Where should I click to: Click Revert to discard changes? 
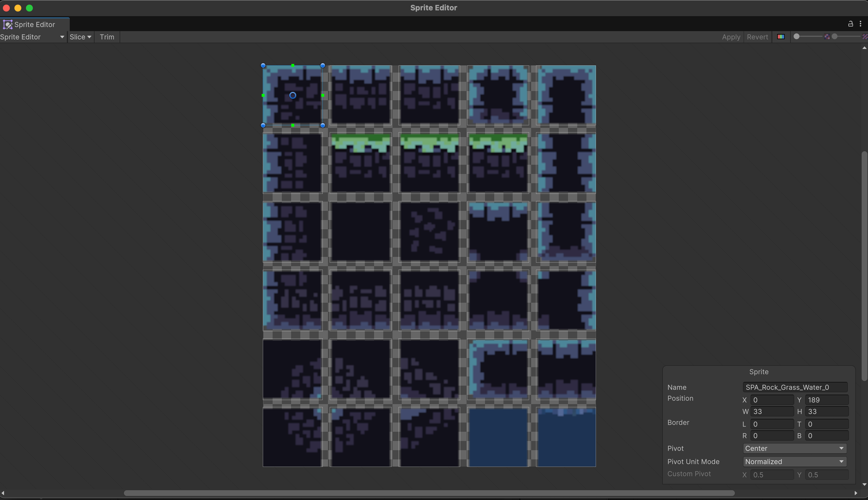pyautogui.click(x=757, y=37)
